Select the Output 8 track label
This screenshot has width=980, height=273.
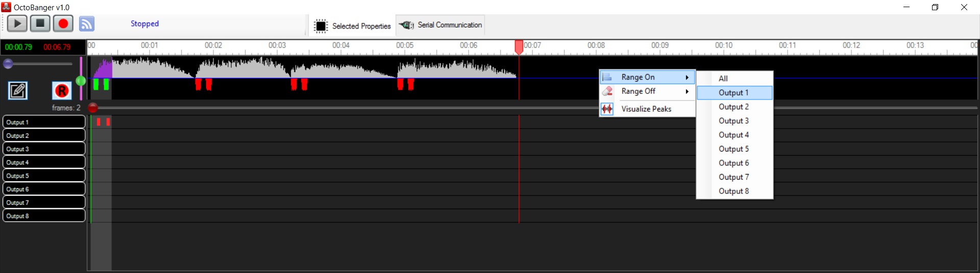[44, 215]
